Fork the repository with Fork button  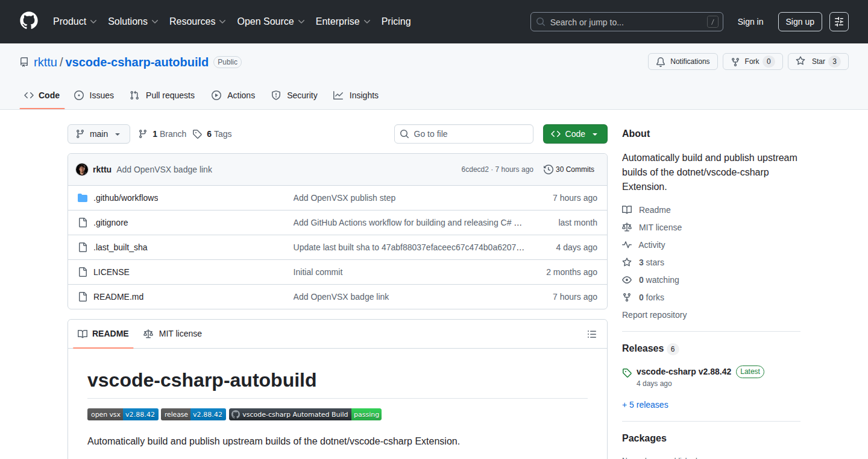752,62
